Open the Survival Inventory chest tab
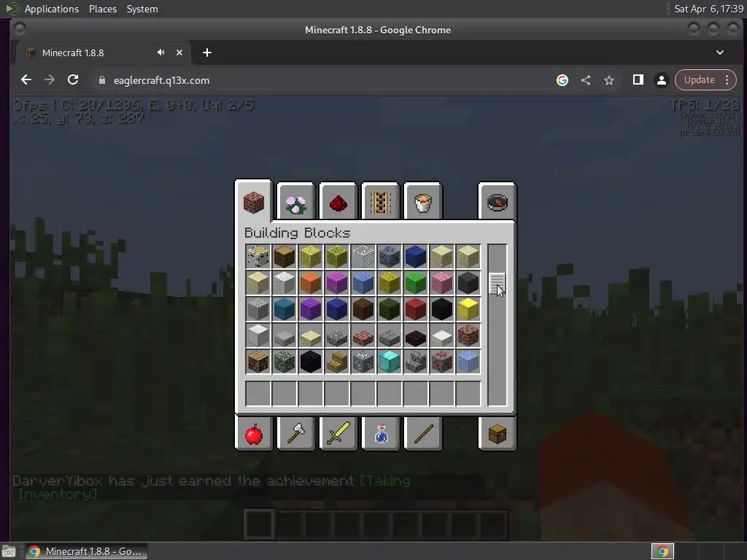Screen dimensions: 747x560 point(497,433)
